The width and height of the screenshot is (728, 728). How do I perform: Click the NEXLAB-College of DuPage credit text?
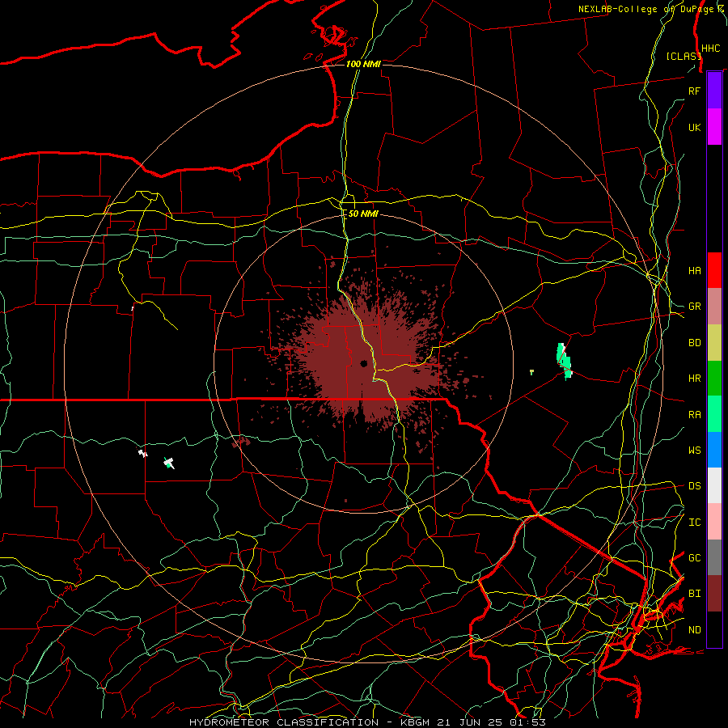pyautogui.click(x=651, y=9)
